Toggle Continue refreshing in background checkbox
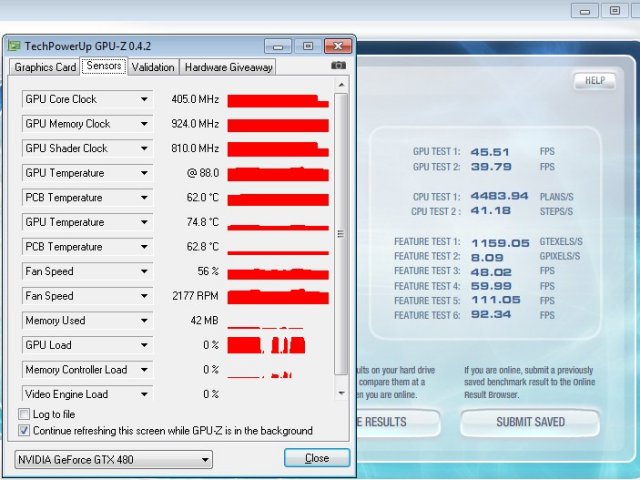Screen dimensions: 640x480 [24, 431]
